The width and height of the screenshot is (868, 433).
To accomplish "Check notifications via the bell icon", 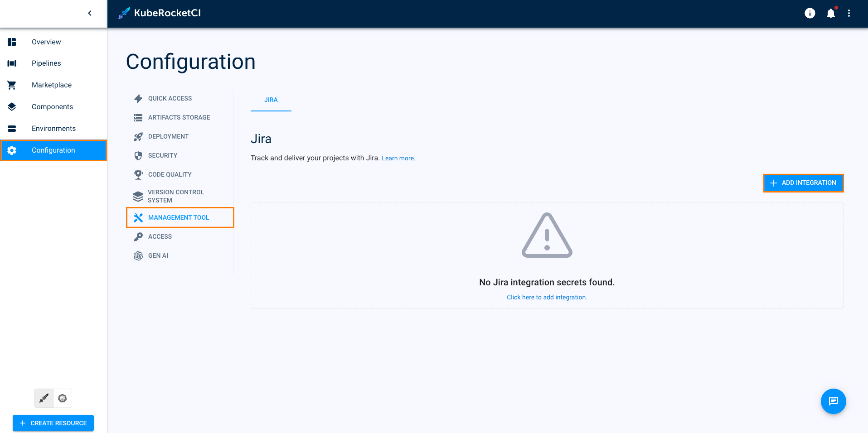I will (830, 13).
